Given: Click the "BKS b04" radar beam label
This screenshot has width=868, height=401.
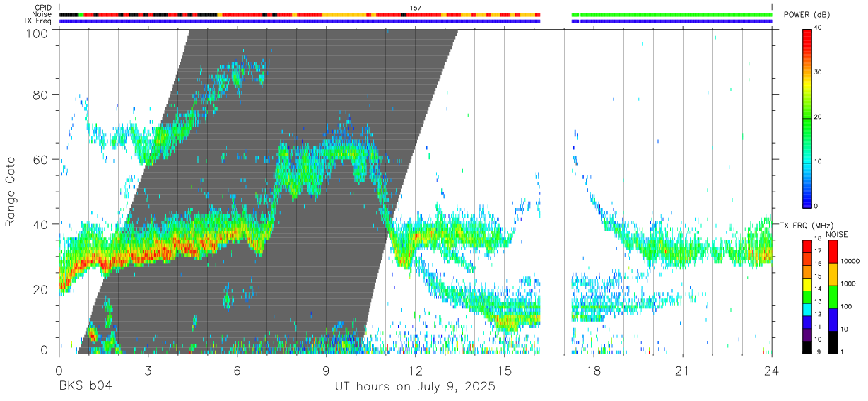Looking at the screenshot, I should click(x=85, y=387).
